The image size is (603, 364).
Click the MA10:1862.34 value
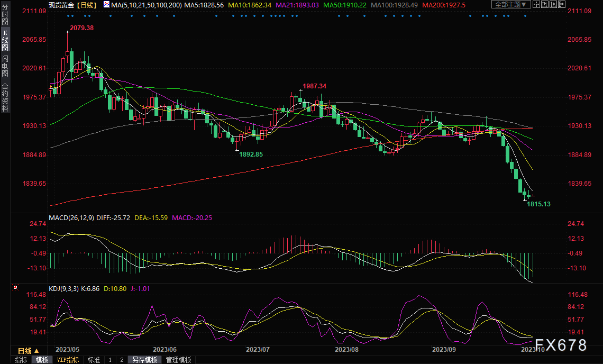pos(250,5)
